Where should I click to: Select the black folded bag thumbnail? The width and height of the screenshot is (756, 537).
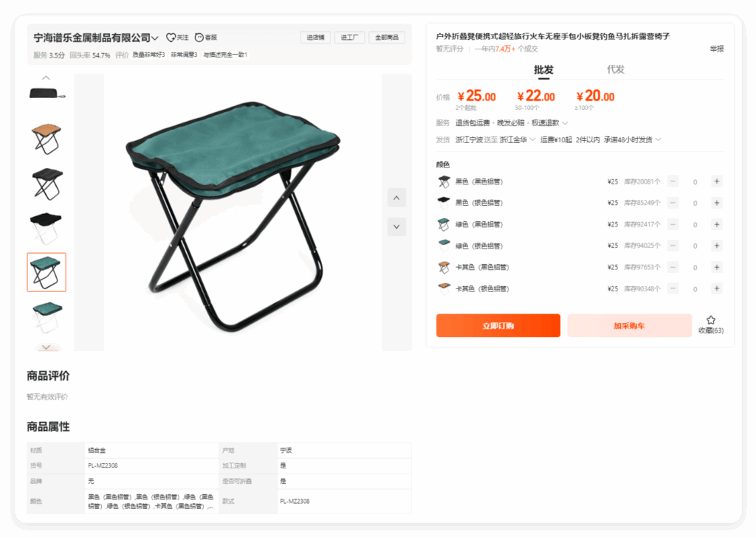pyautogui.click(x=47, y=93)
